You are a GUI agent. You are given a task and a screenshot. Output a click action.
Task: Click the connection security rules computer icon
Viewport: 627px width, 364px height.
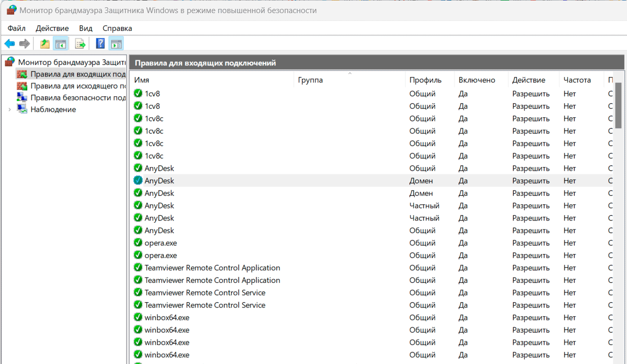tap(22, 97)
